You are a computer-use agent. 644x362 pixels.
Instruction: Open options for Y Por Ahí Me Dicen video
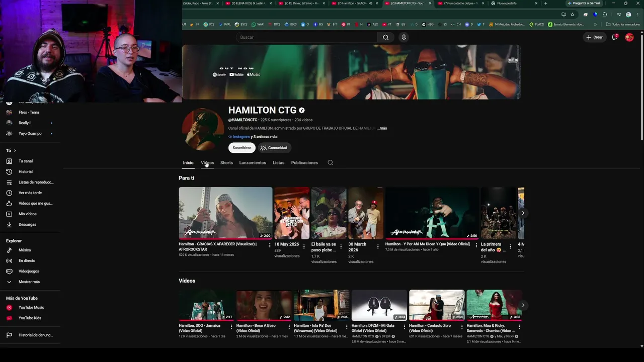point(476,245)
